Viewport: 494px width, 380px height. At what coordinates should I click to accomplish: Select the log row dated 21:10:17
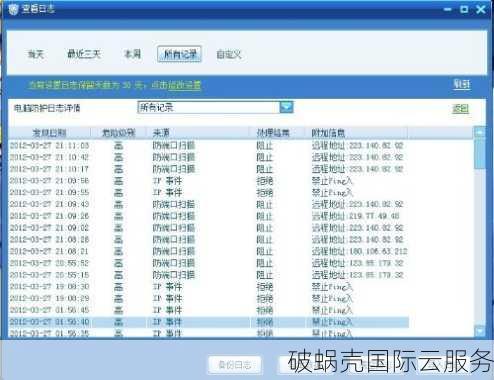(209, 169)
